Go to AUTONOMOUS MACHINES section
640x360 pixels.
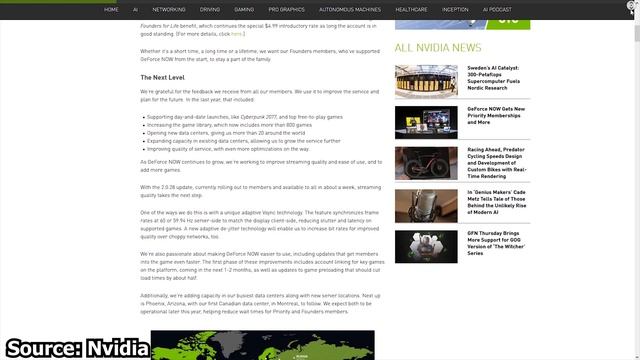350,9
